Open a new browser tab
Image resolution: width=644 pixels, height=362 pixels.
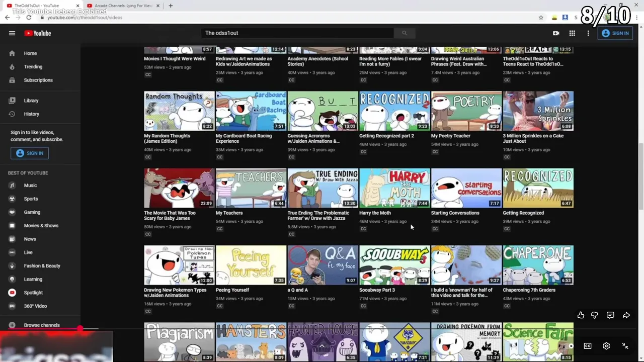click(x=171, y=6)
